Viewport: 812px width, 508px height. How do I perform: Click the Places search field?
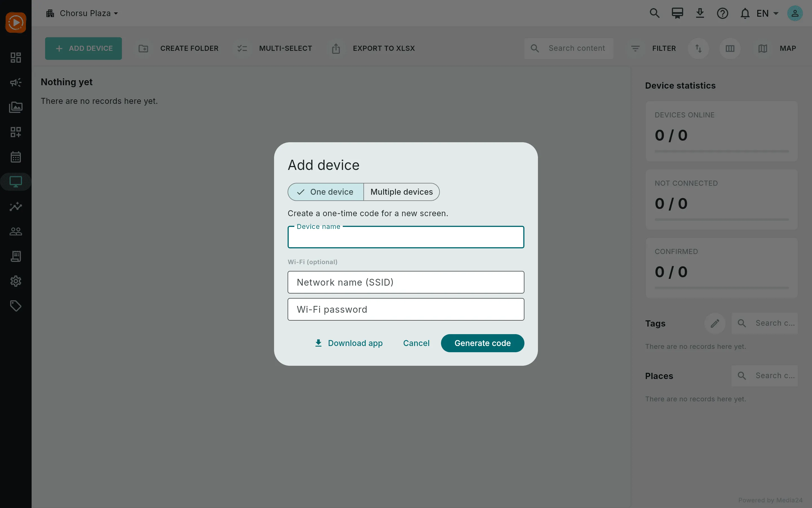(x=765, y=376)
